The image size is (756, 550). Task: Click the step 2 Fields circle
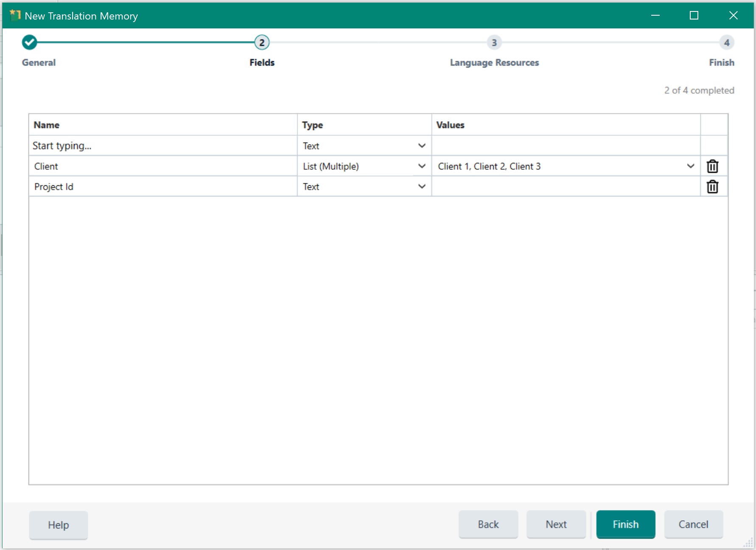tap(262, 42)
